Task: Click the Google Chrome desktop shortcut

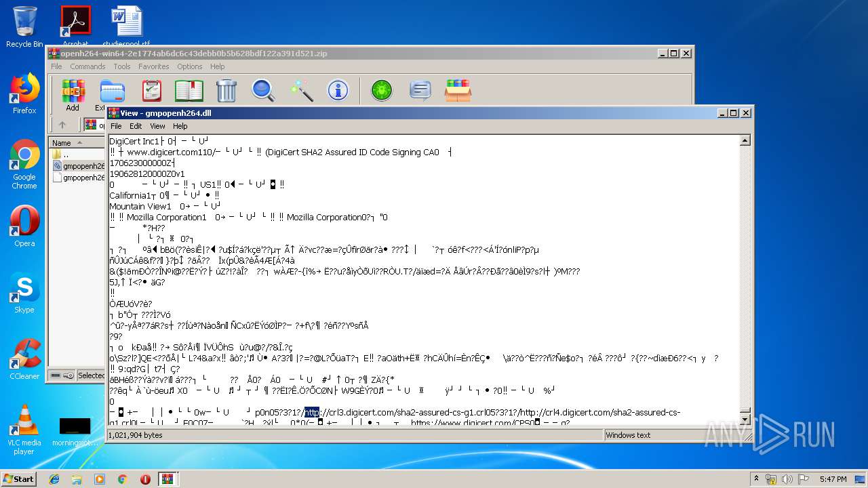Action: 24,165
